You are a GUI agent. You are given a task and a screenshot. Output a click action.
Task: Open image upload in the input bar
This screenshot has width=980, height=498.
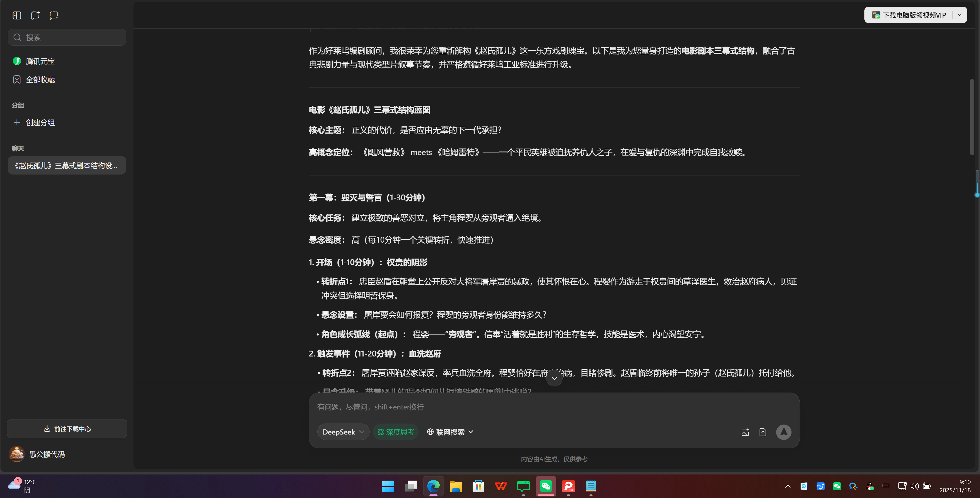pos(745,432)
